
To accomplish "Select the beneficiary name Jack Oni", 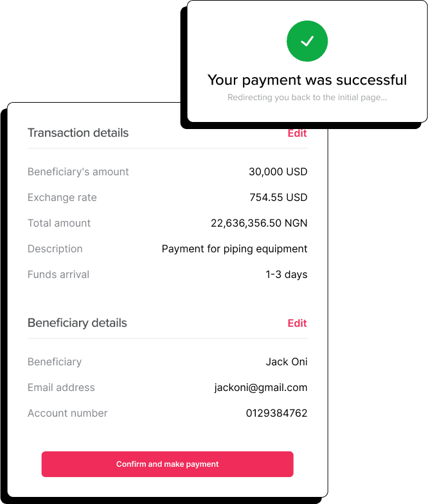I will (287, 361).
